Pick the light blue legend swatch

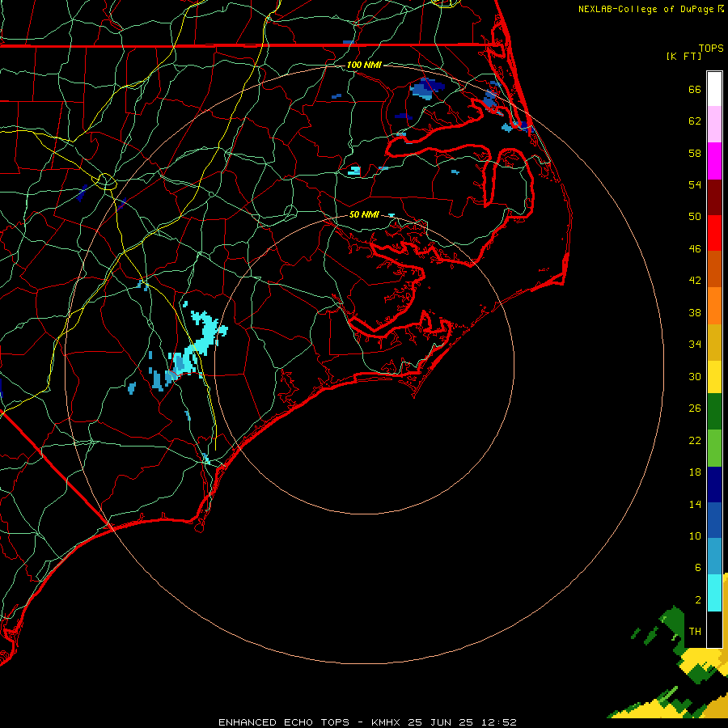714,556
